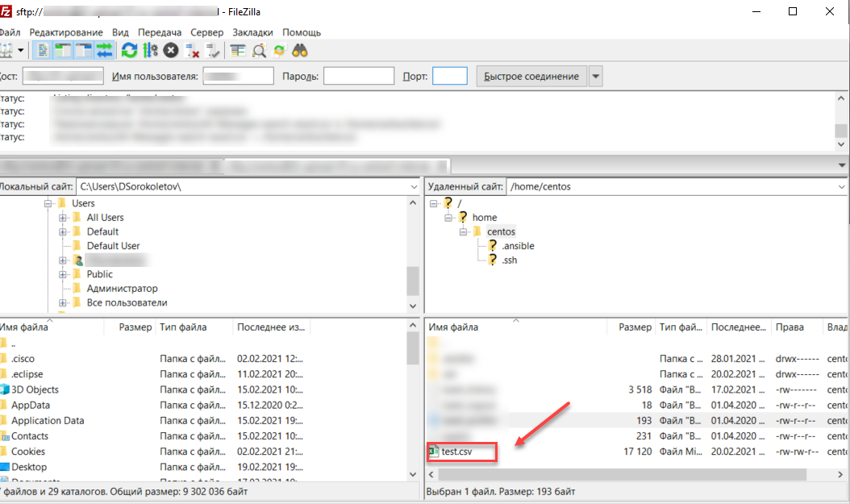Toggle the transfer queue display

click(104, 51)
